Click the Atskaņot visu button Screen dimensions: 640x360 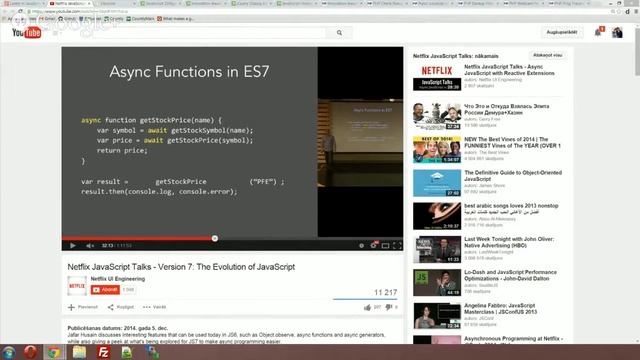[548, 55]
